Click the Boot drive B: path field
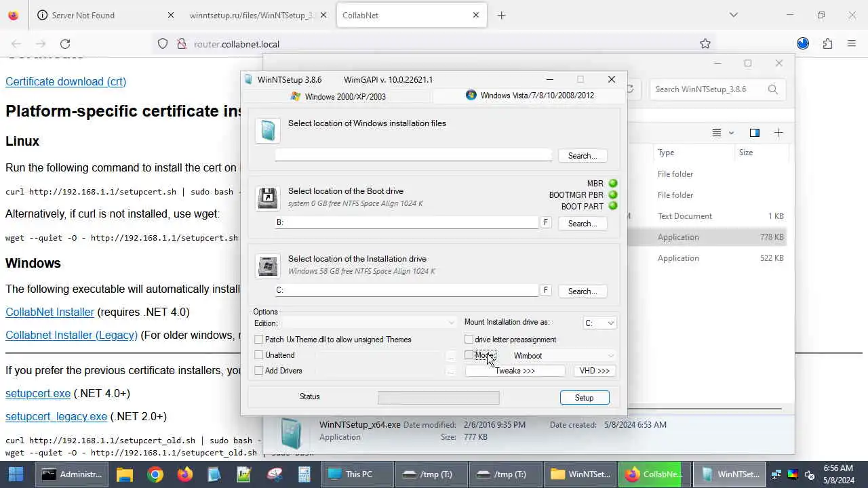 pos(407,222)
